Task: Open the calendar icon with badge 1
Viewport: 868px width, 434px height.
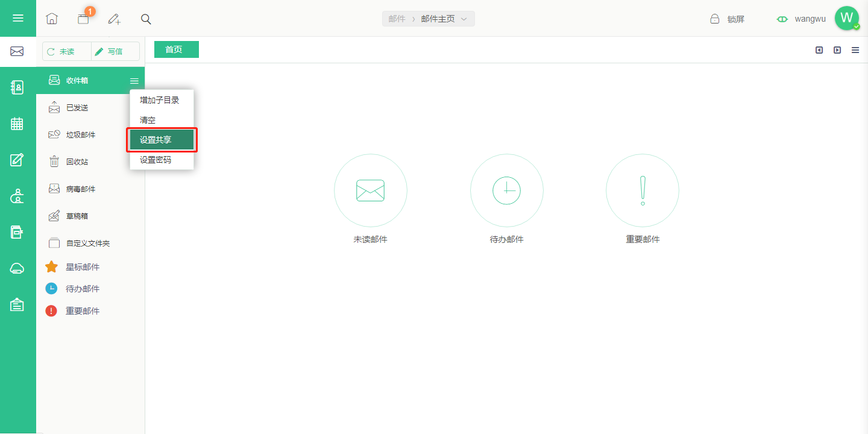Action: [x=83, y=19]
